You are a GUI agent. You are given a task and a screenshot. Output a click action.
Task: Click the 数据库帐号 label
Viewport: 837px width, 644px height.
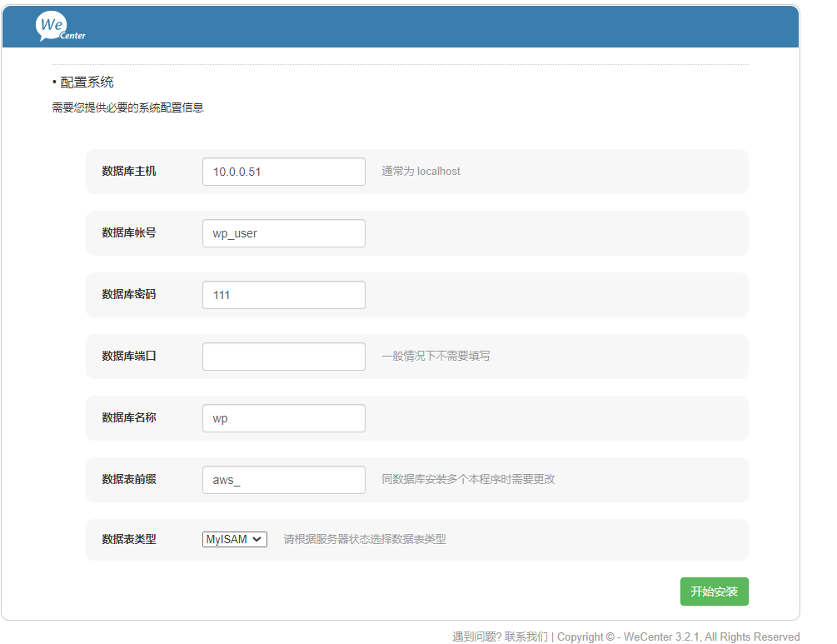coord(128,232)
